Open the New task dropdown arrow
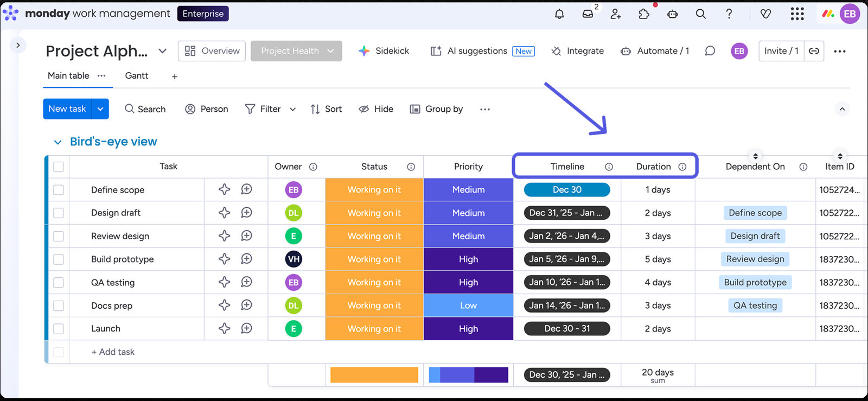Image resolution: width=868 pixels, height=401 pixels. [100, 109]
